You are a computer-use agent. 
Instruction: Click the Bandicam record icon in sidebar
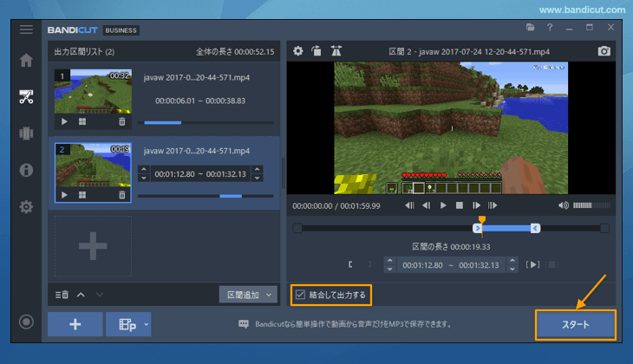pos(26,322)
